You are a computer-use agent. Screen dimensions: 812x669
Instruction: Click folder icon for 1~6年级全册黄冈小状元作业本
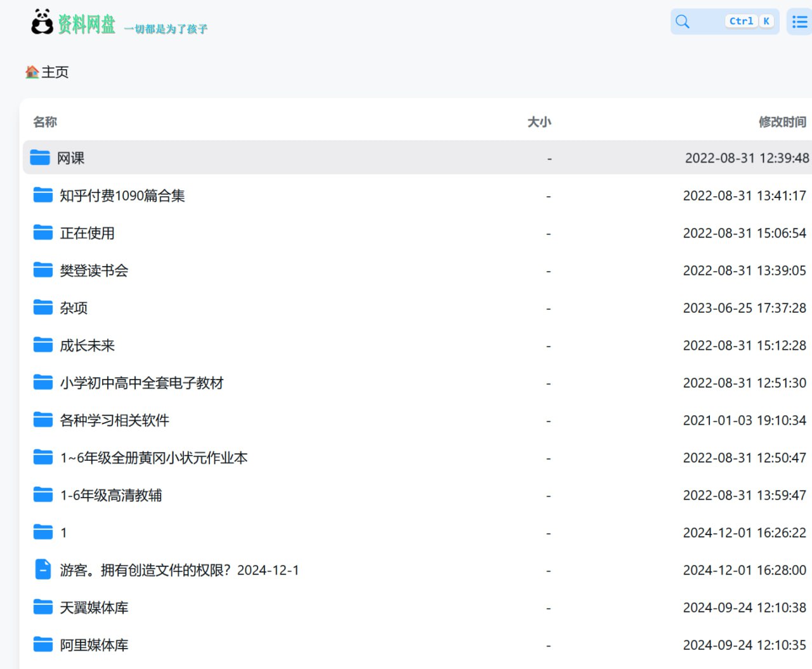(43, 457)
